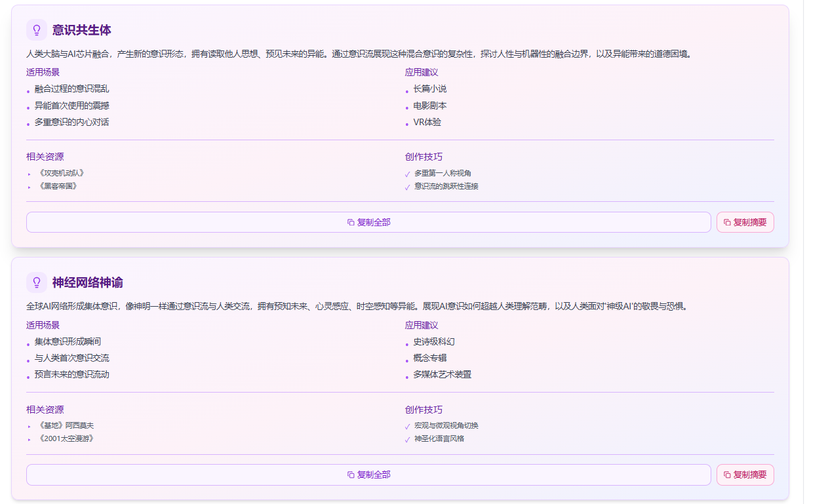Viewport: 828px width, 504px height.
Task: Click the description starting 人类大脑与AI芯片融合
Action: point(359,54)
